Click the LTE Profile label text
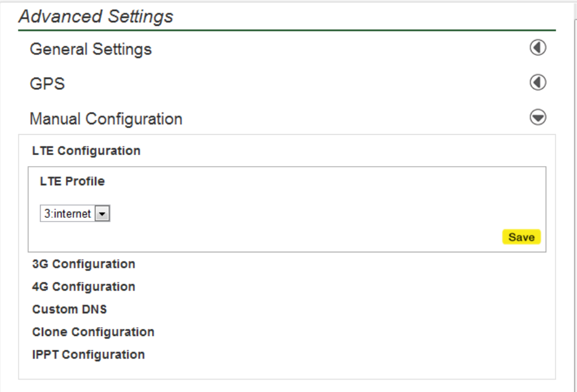This screenshot has width=577, height=392. [72, 182]
